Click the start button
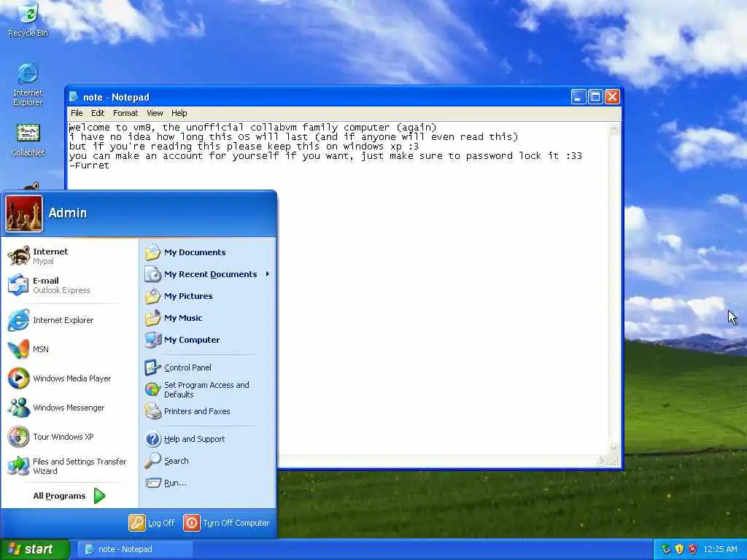The height and width of the screenshot is (560, 747). coord(34,549)
